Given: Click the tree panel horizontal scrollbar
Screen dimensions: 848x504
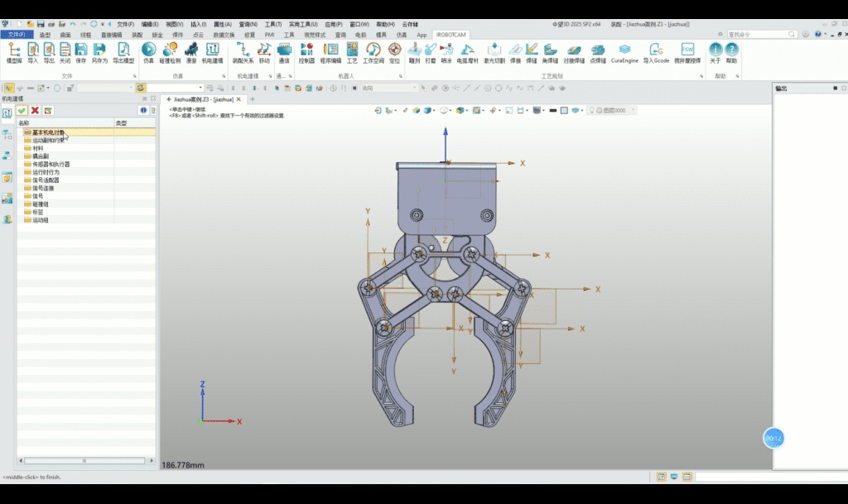Looking at the screenshot, I should pos(84,461).
